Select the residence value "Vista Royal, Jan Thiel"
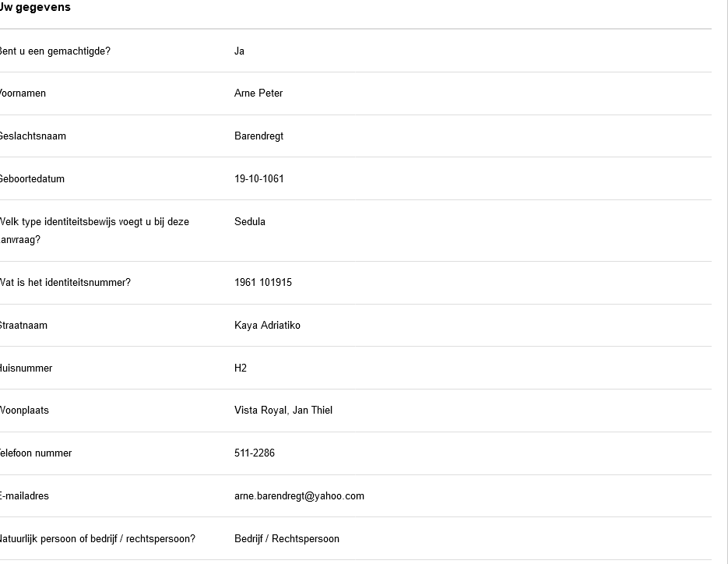Viewport: 728px width, 564px height. pyautogui.click(x=283, y=411)
